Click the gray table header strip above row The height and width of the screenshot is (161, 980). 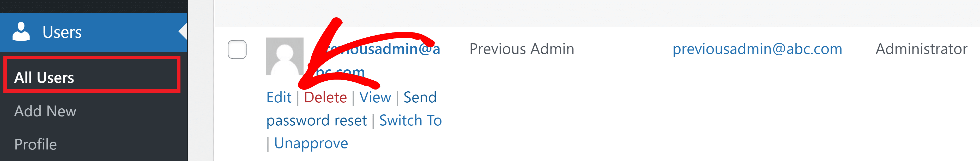pyautogui.click(x=597, y=13)
